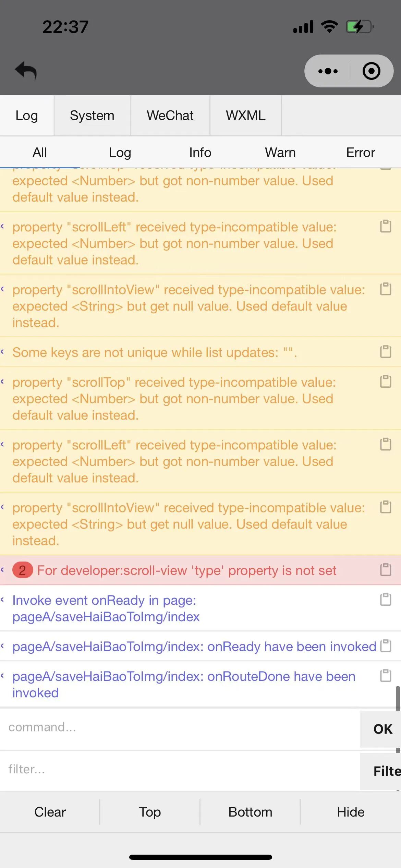
Task: Expand the scroll-view 'type' error entry
Action: coord(3,570)
